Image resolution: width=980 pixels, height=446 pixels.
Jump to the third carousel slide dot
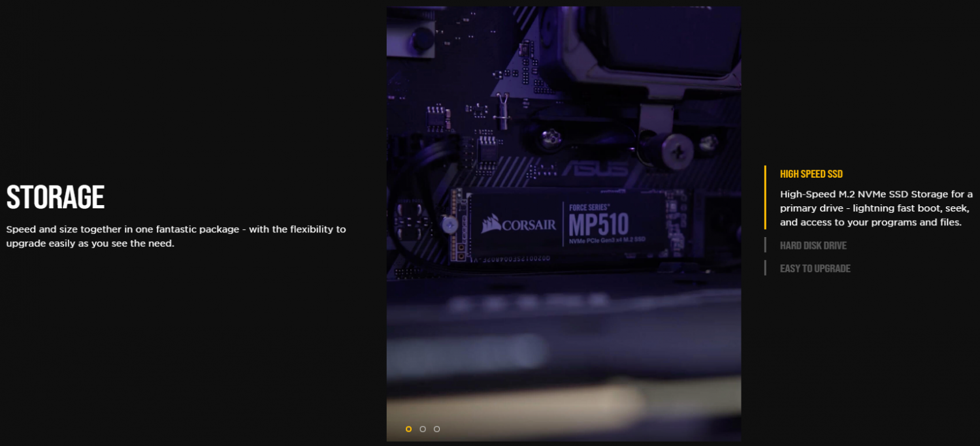pos(437,429)
